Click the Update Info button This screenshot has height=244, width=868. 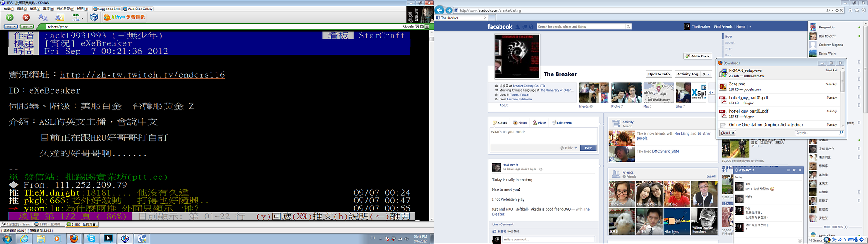659,74
